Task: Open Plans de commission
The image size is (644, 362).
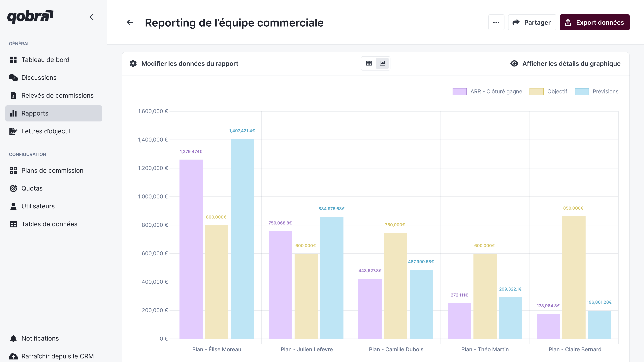Action: point(52,170)
